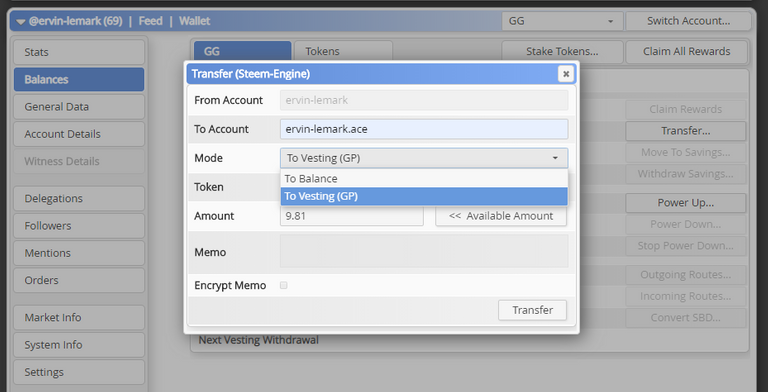
Task: Click the Available Amount button
Action: coord(501,216)
